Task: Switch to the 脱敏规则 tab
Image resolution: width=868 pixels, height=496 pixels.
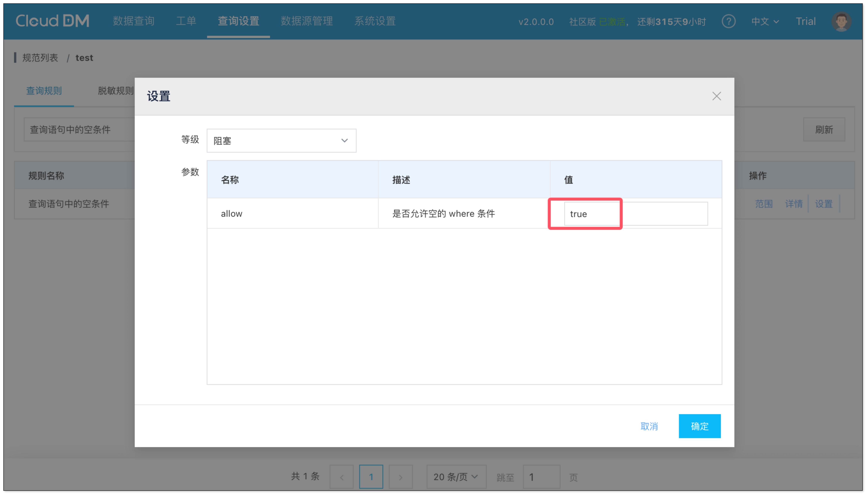Action: point(116,91)
